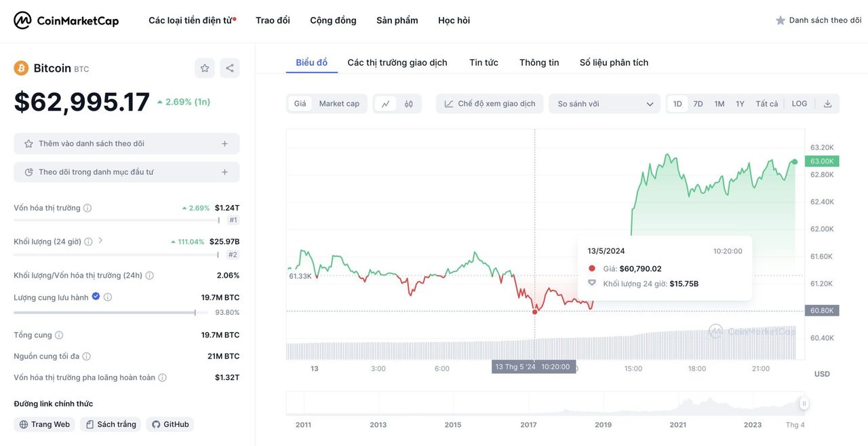Switch to line chart view
The image size is (868, 446).
pos(386,104)
